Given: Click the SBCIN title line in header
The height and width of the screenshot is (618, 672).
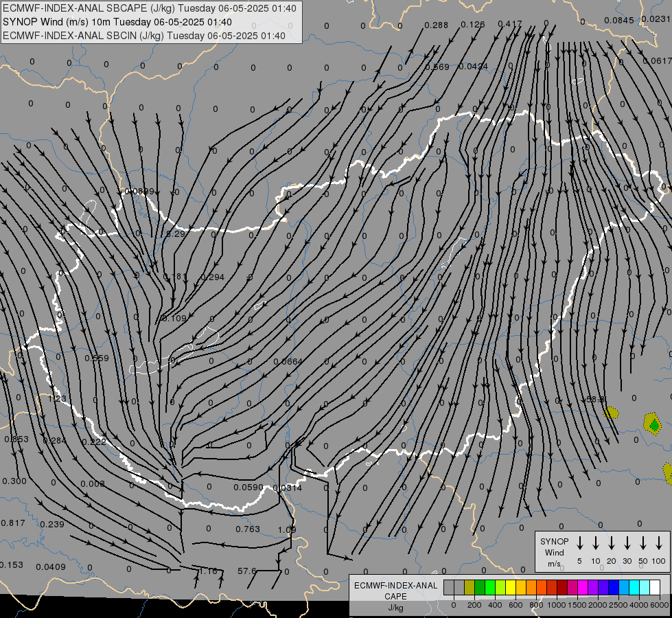Looking at the screenshot, I should tap(144, 36).
